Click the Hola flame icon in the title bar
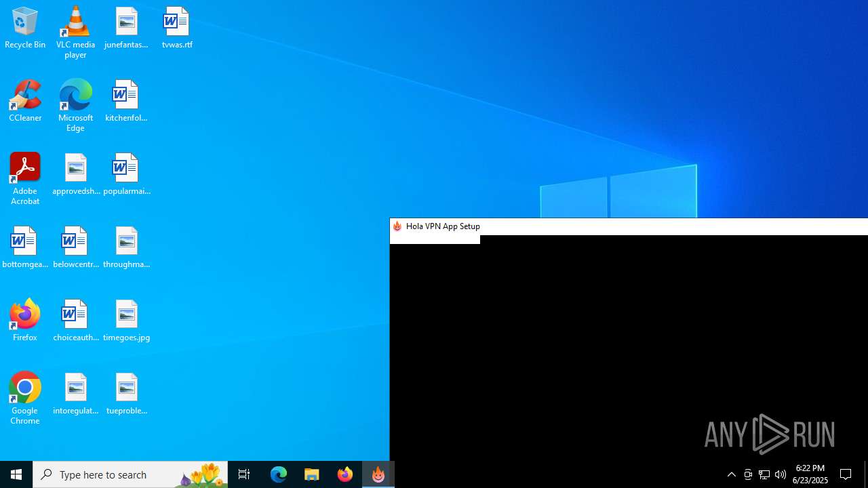Screen dimensions: 868x488 [397, 226]
